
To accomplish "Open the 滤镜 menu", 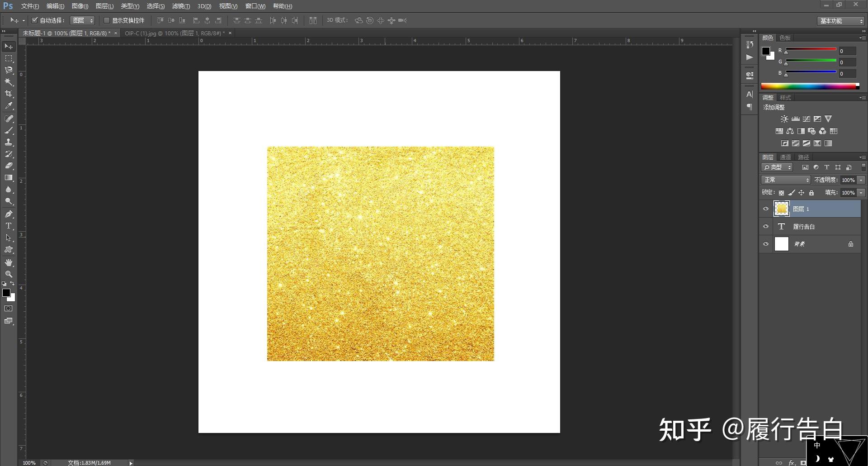I will tap(181, 6).
